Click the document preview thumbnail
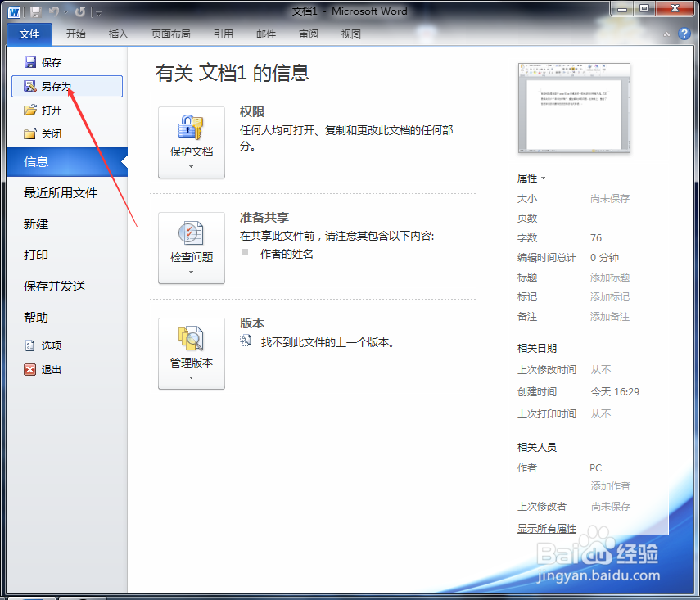The width and height of the screenshot is (700, 600). pos(574,108)
